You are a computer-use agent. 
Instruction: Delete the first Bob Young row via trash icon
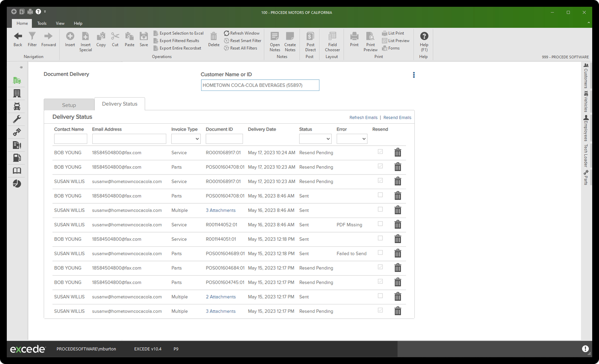(398, 153)
